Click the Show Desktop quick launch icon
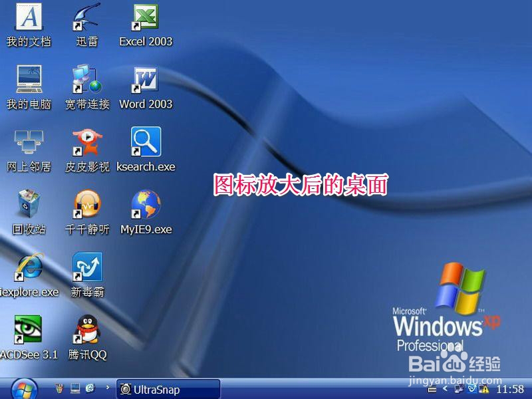 pyautogui.click(x=75, y=388)
